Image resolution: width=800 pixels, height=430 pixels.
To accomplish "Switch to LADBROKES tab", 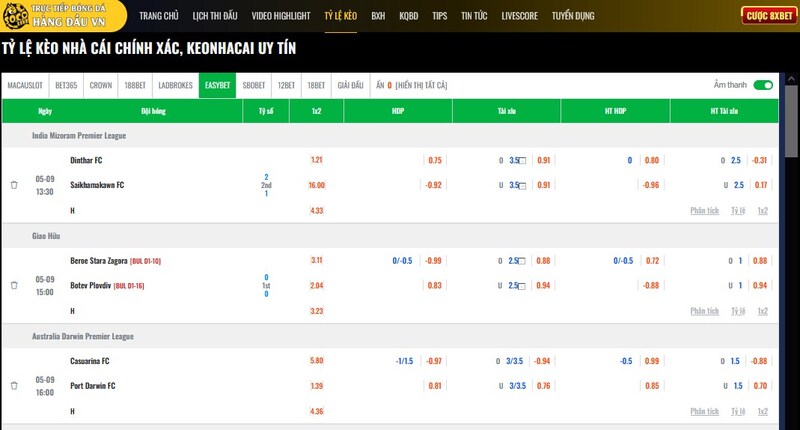I will 176,85.
